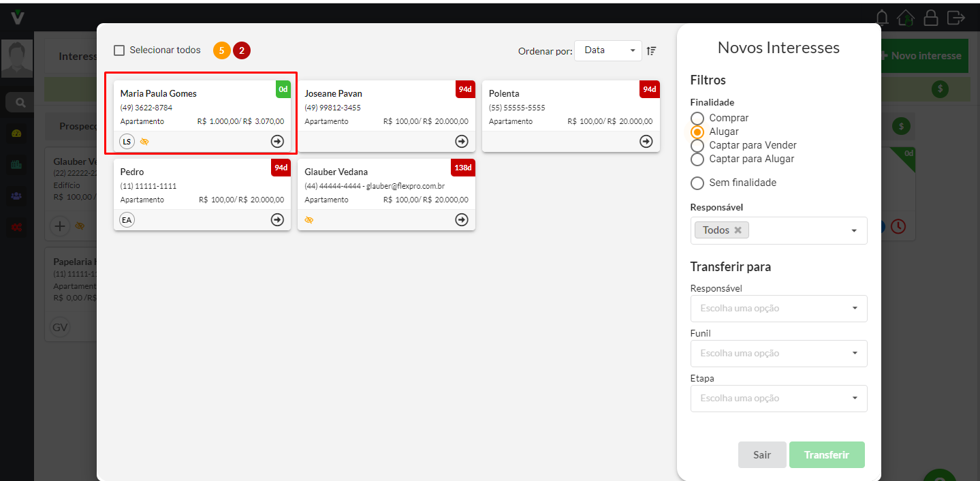Select Comprar finalidade option
The width and height of the screenshot is (980, 481).
697,119
